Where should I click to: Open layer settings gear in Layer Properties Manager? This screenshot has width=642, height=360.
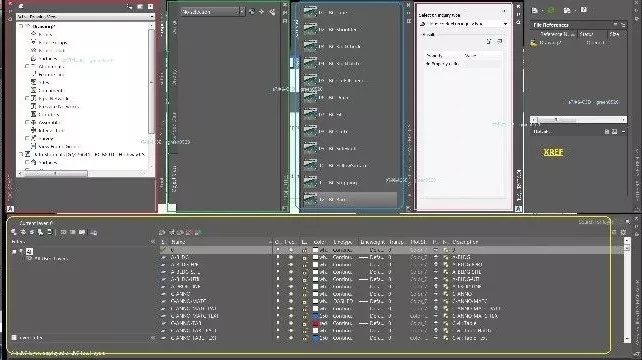623,232
